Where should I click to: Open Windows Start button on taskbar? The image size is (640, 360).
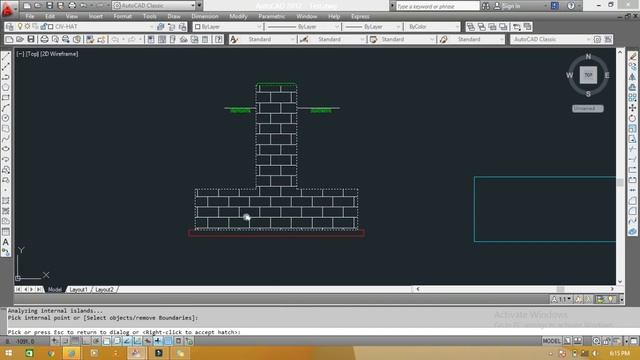coord(8,353)
